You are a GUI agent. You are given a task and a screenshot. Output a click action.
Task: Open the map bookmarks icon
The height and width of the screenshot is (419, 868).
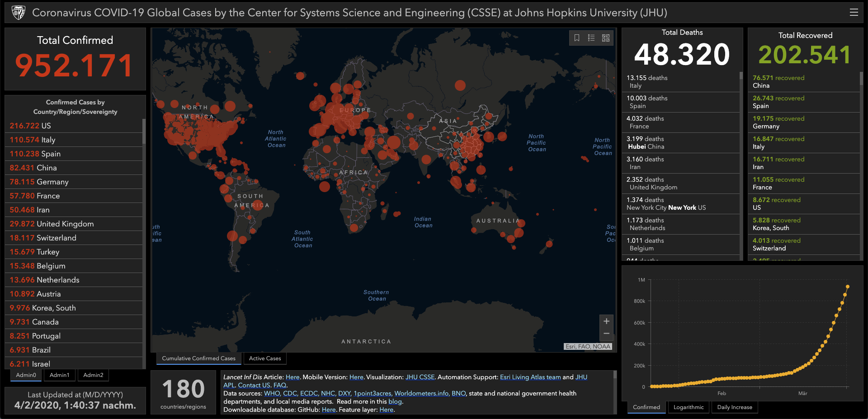(x=577, y=38)
